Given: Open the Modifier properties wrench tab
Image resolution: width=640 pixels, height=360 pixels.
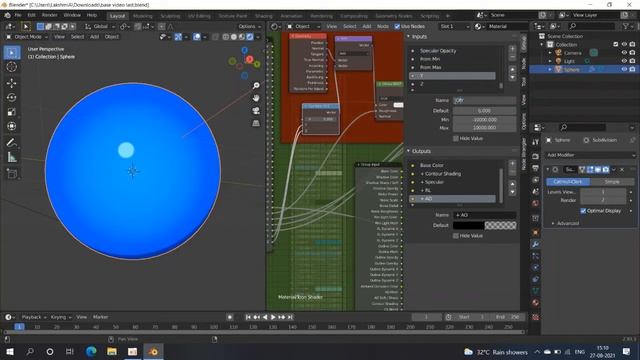Looking at the screenshot, I should (535, 244).
